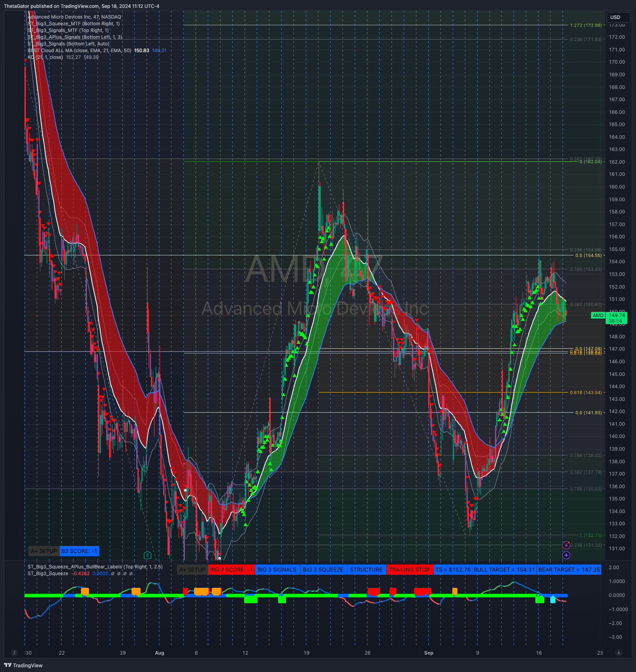
Task: Click the red -0.4262 squeeze value
Action: click(x=81, y=574)
